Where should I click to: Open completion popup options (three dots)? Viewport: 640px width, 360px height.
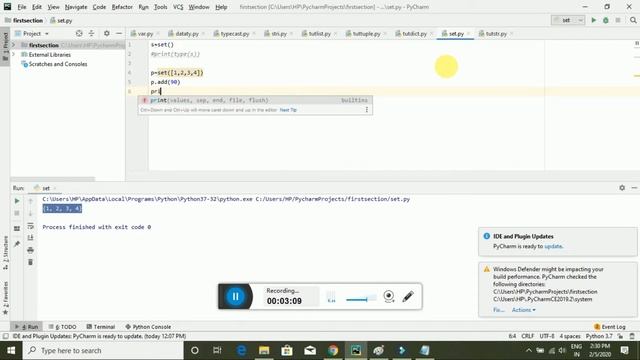367,110
